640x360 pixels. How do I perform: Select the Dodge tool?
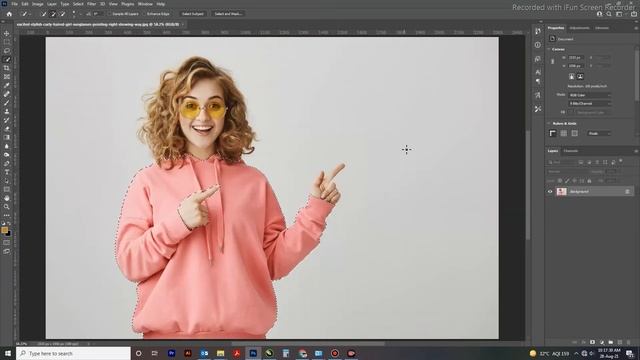pyautogui.click(x=7, y=155)
